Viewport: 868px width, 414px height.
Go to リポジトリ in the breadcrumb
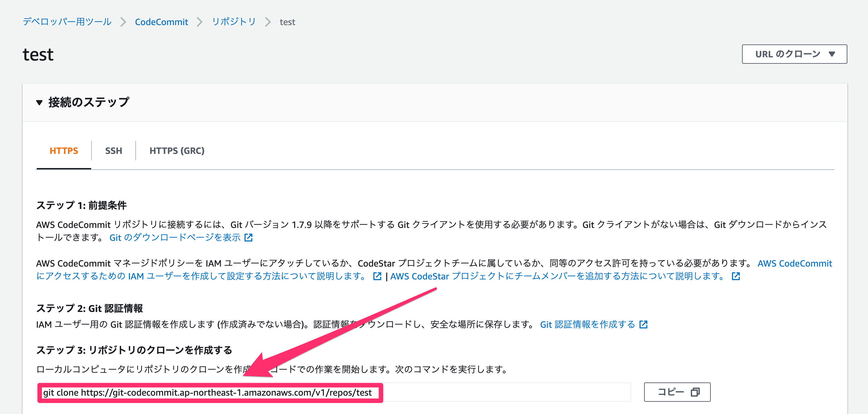tap(234, 22)
